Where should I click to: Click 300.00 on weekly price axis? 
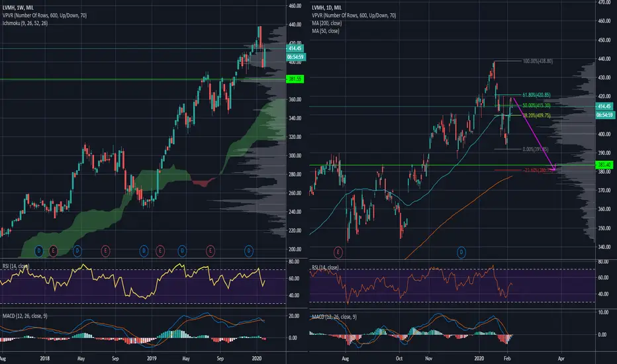tap(295, 156)
